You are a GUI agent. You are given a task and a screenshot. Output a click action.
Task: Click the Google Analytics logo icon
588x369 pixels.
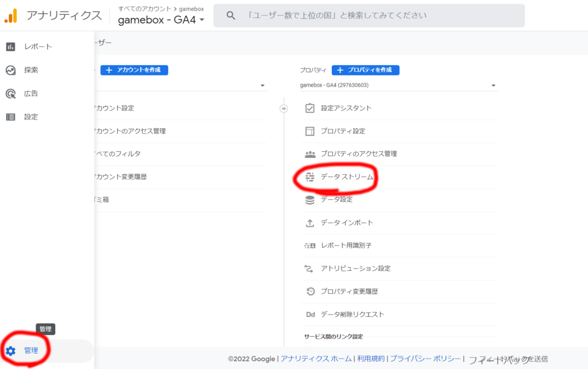click(x=10, y=16)
